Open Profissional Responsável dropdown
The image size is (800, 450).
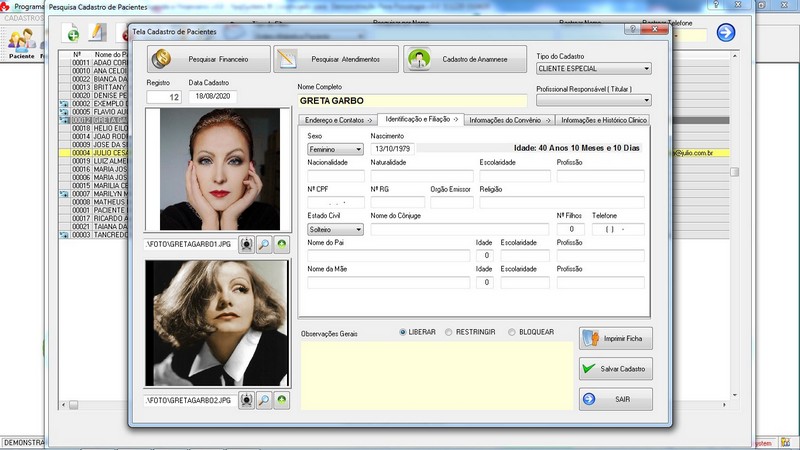coord(646,100)
